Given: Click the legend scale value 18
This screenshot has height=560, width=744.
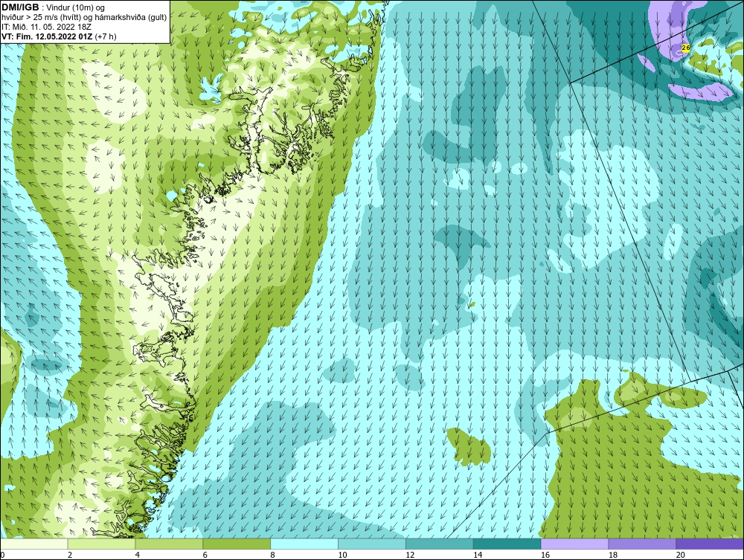Looking at the screenshot, I should 612,555.
